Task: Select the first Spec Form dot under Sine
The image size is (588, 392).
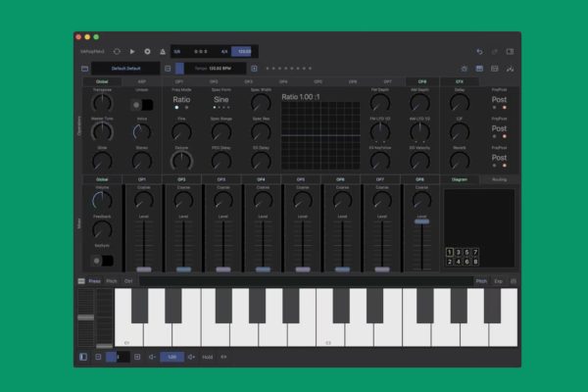Action: (214, 108)
